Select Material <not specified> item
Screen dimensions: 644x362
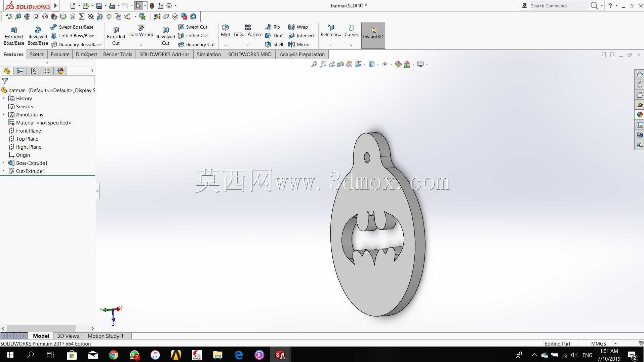pyautogui.click(x=40, y=122)
